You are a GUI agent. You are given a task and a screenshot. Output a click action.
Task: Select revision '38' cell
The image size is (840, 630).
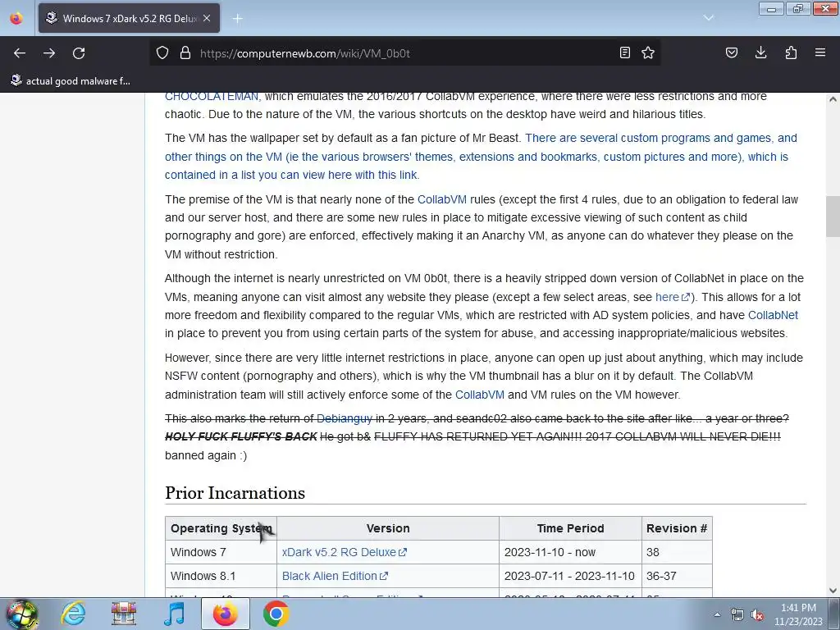(677, 552)
